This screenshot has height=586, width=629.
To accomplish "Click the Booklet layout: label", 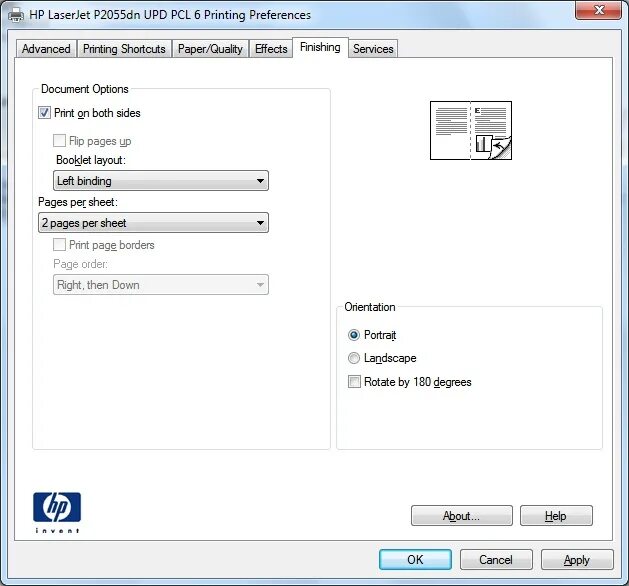I will click(91, 160).
